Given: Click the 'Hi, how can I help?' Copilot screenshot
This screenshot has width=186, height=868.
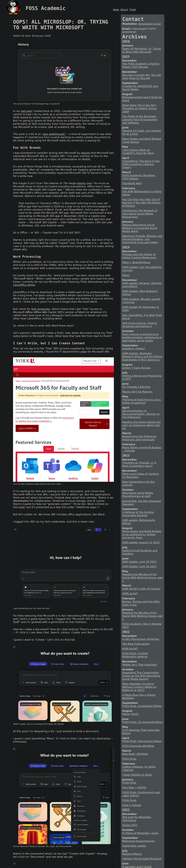Looking at the screenshot, I should pos(63,566).
